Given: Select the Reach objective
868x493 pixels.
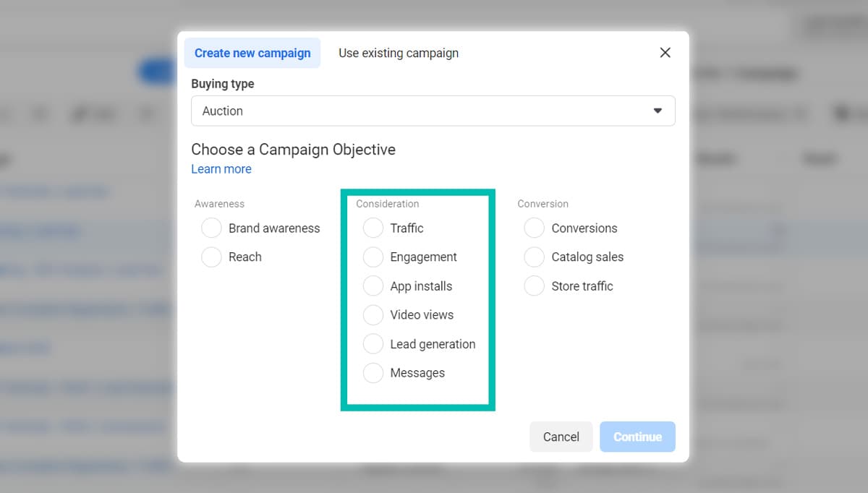Looking at the screenshot, I should 212,257.
